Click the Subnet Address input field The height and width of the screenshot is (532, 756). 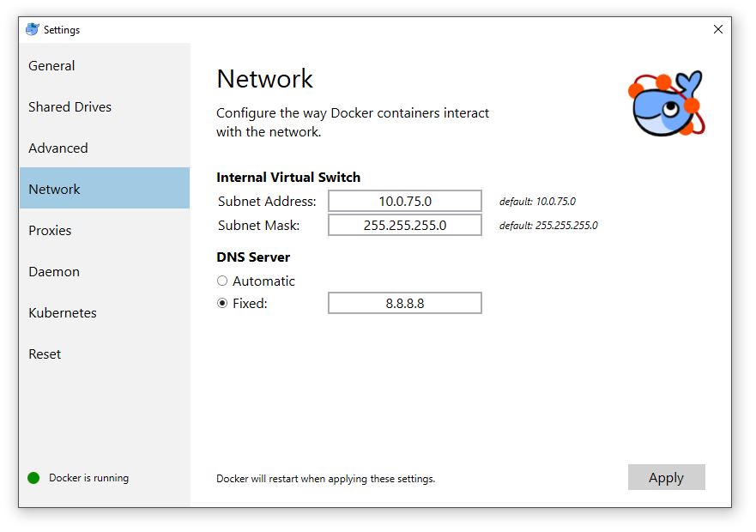click(404, 201)
